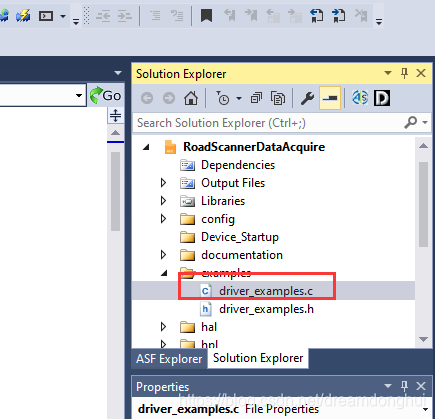This screenshot has width=435, height=419.
Task: Select the config folder
Action: point(218,219)
